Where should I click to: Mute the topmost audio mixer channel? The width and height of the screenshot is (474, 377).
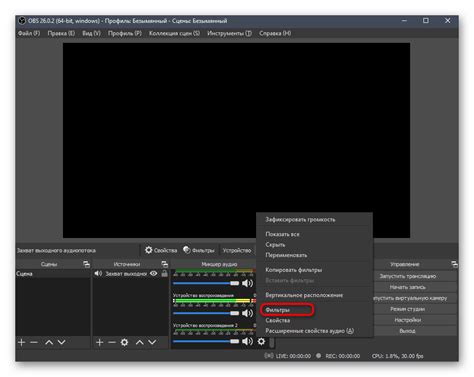point(247,283)
